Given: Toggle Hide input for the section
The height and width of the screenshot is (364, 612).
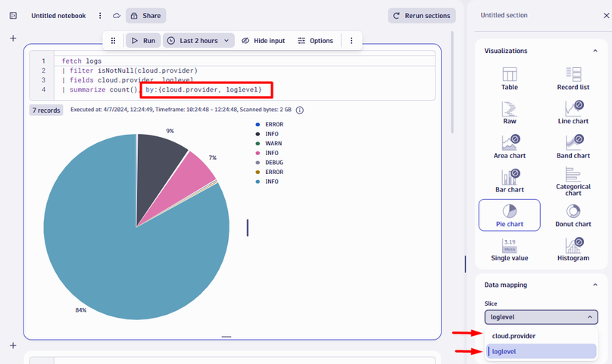Looking at the screenshot, I should coord(263,41).
